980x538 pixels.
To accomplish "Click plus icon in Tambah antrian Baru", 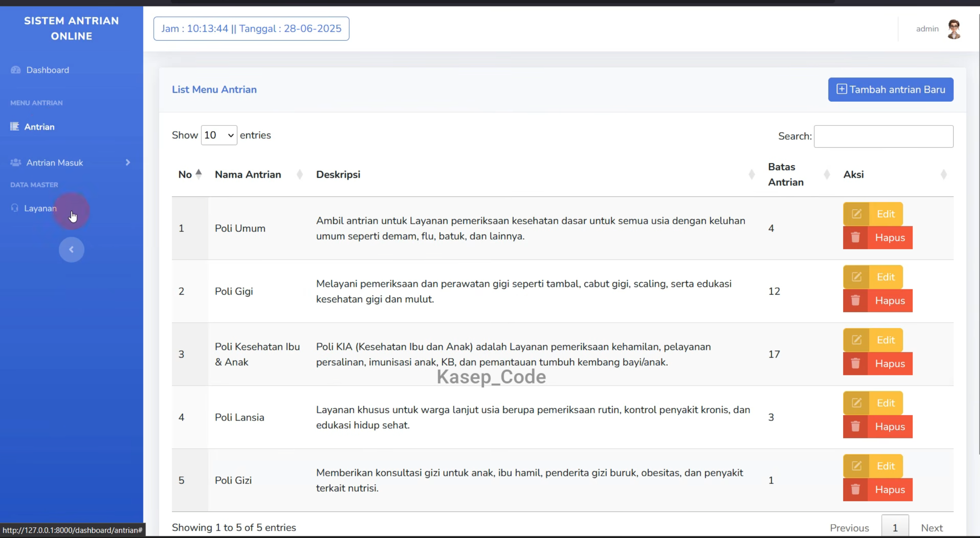I will tap(842, 89).
